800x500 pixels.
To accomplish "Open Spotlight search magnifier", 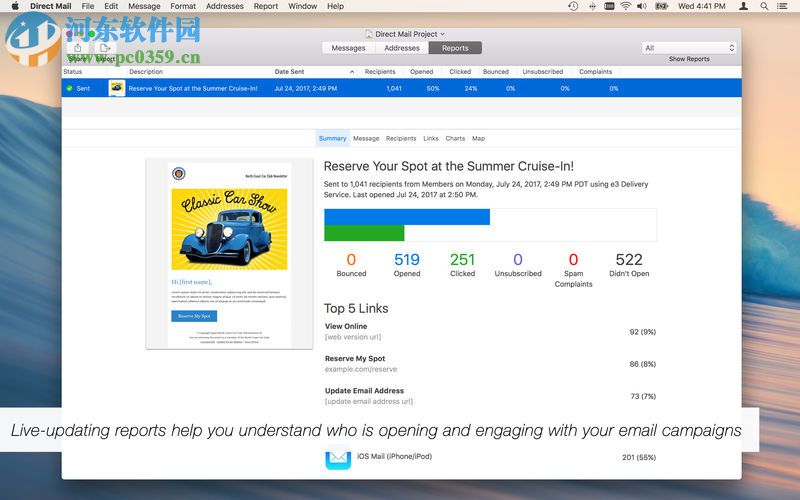I will [764, 6].
